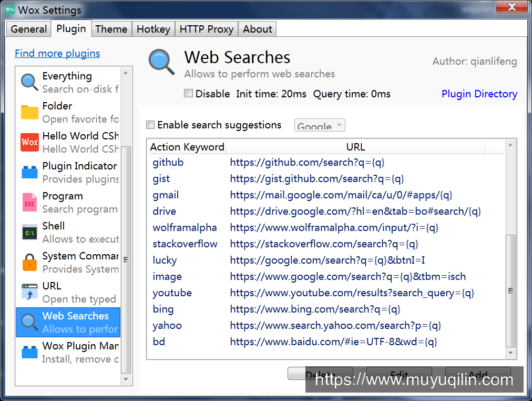532x401 pixels.
Task: Tick the Disable plugin checkbox
Action: click(x=188, y=93)
